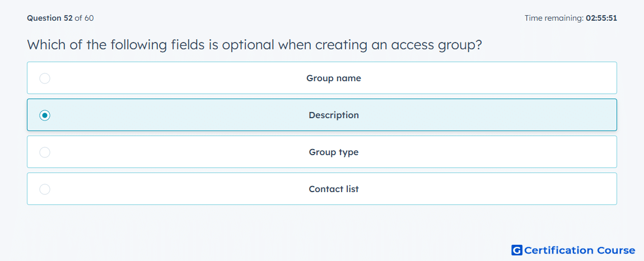Click the 'Question 52' bold counter
Image resolution: width=644 pixels, height=261 pixels.
(50, 18)
